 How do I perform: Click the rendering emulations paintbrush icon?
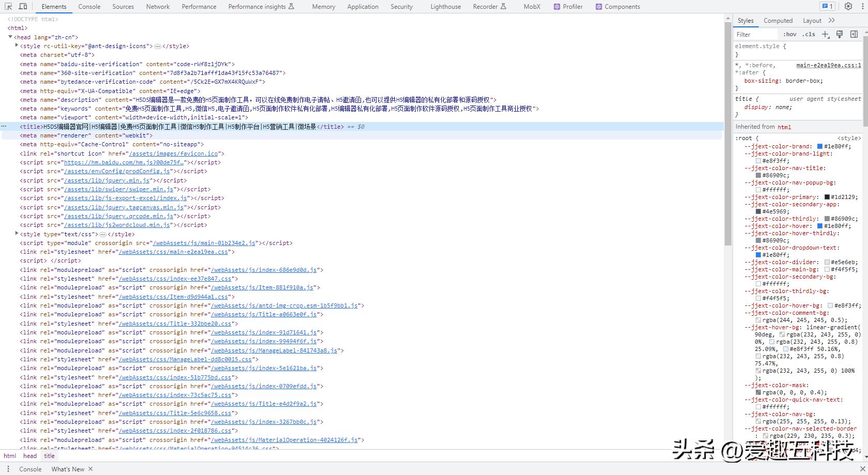click(x=840, y=35)
